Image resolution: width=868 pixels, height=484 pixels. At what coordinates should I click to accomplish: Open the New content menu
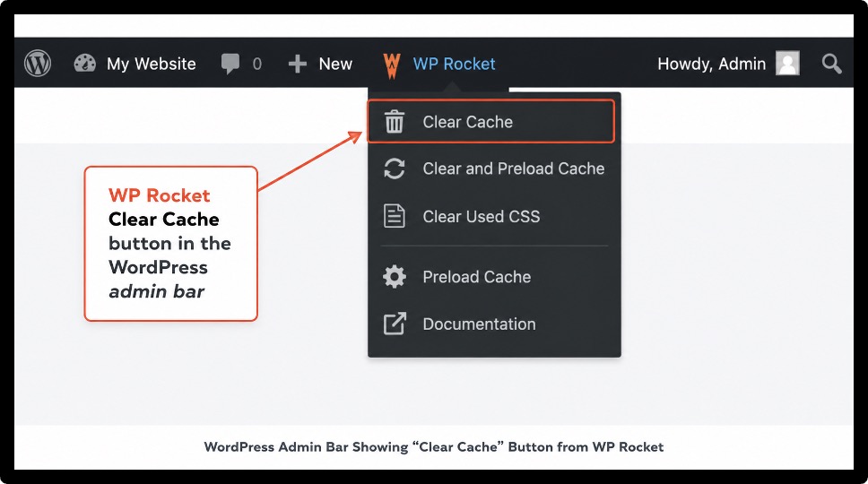click(x=334, y=64)
